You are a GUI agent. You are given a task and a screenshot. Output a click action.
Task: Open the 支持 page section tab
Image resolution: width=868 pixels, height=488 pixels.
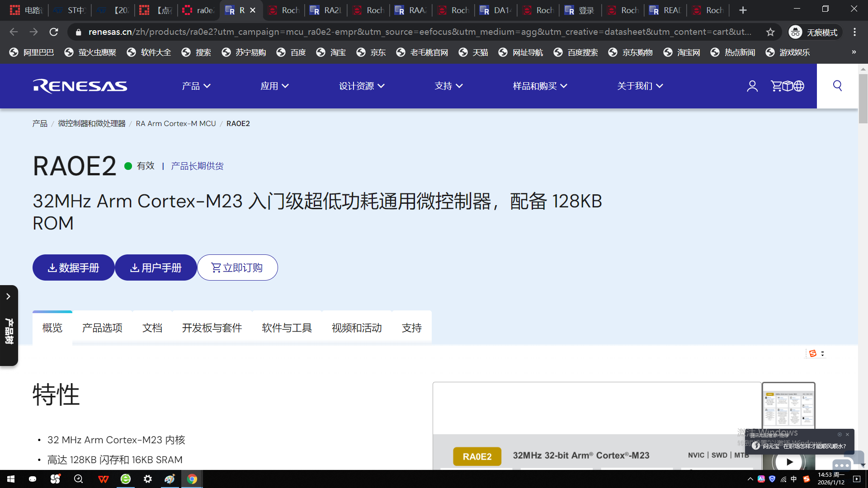point(412,328)
